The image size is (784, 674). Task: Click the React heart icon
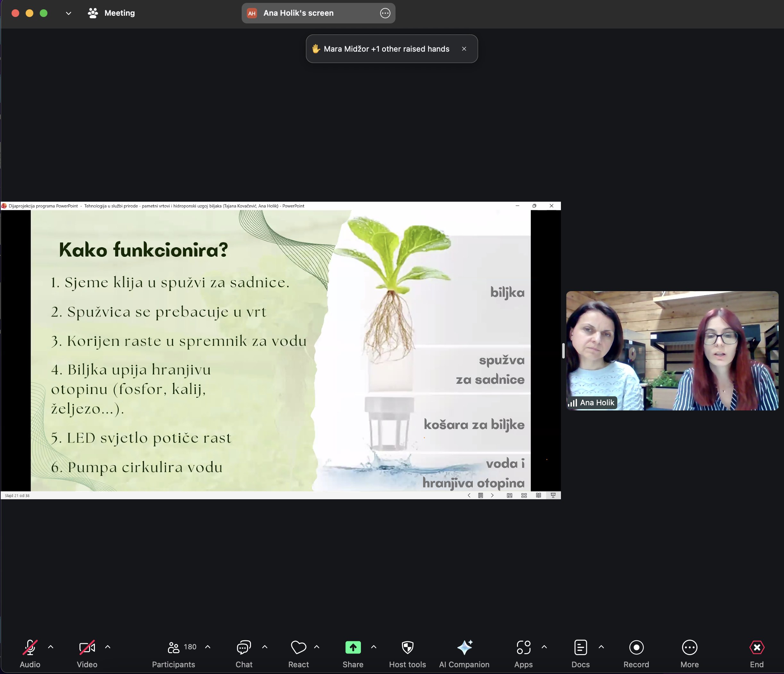click(298, 653)
